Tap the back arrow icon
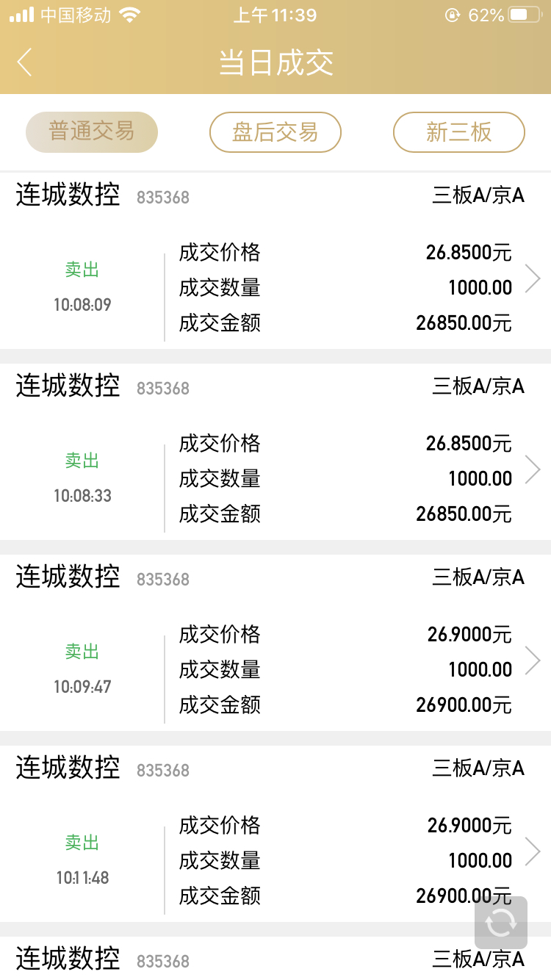This screenshot has width=551, height=980. (25, 62)
